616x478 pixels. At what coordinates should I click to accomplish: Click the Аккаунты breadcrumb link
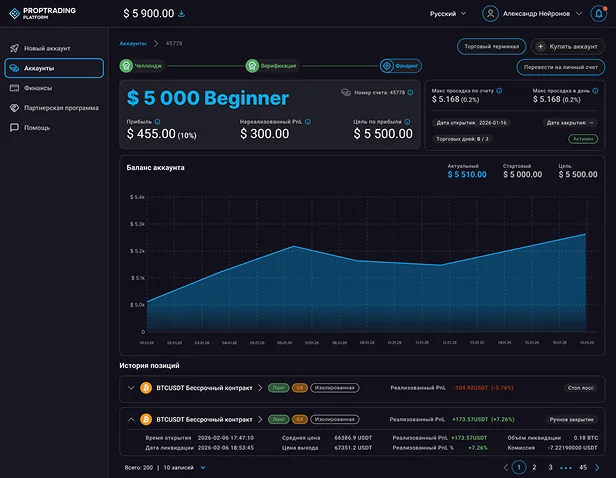coord(133,44)
